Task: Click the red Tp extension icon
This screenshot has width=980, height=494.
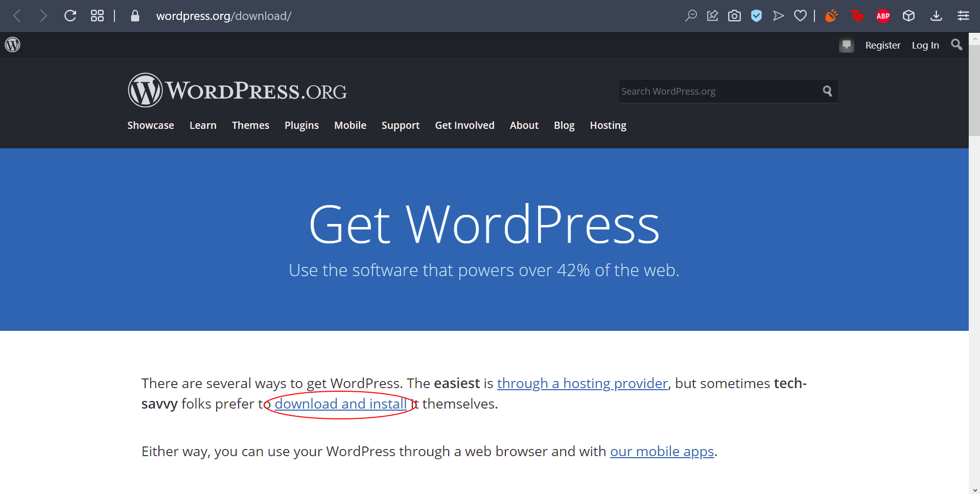Action: (857, 16)
